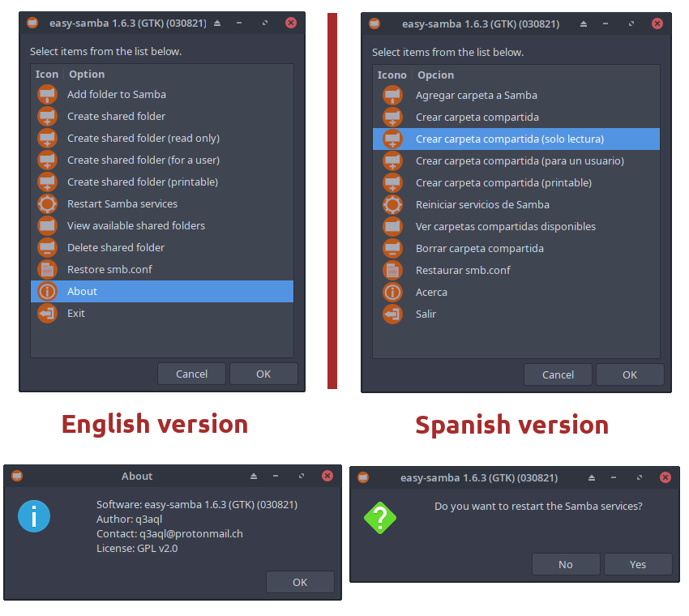The height and width of the screenshot is (616, 689).
Task: Click the app icon in About dialog title bar
Action: click(x=17, y=476)
